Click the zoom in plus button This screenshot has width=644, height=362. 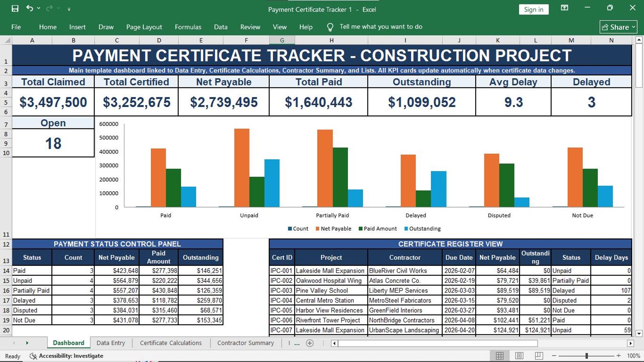[x=618, y=356]
